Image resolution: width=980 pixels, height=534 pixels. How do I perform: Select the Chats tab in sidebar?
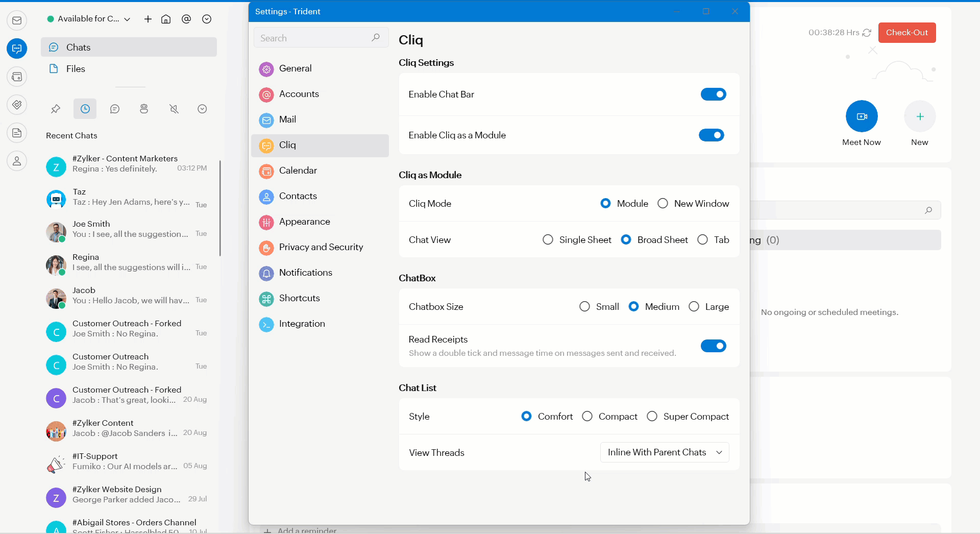(x=129, y=47)
